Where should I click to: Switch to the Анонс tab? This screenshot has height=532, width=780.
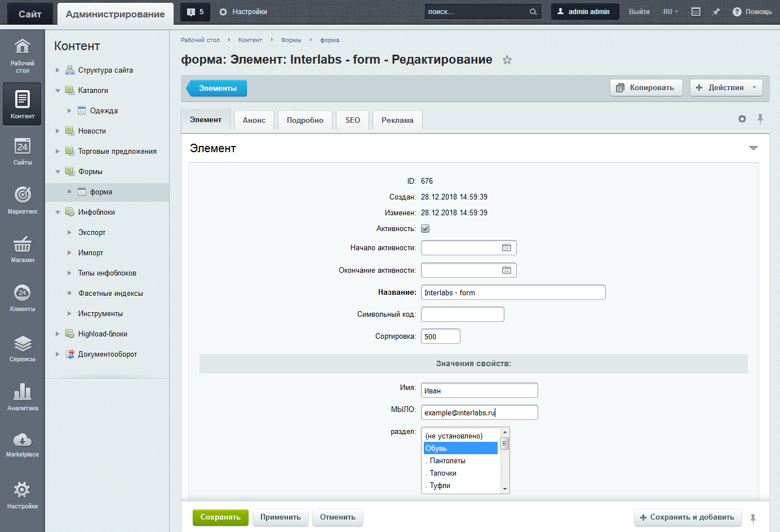point(254,120)
